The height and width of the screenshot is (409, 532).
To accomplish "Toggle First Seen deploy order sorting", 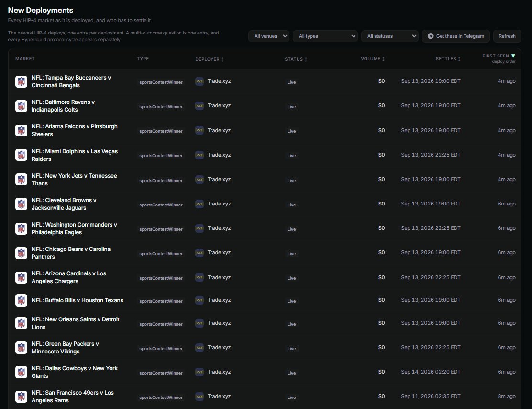I will tap(499, 58).
